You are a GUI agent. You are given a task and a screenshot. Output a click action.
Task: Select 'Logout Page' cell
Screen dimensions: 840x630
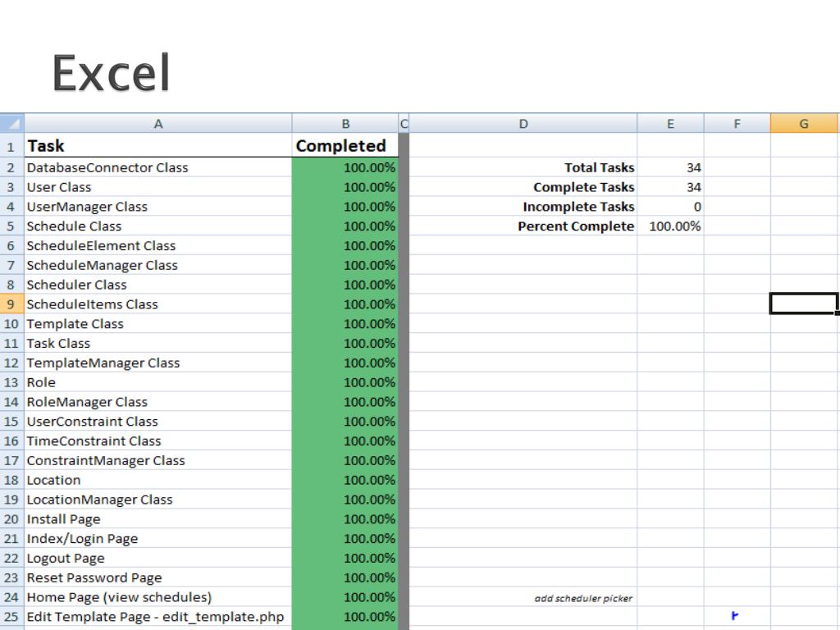click(x=158, y=559)
